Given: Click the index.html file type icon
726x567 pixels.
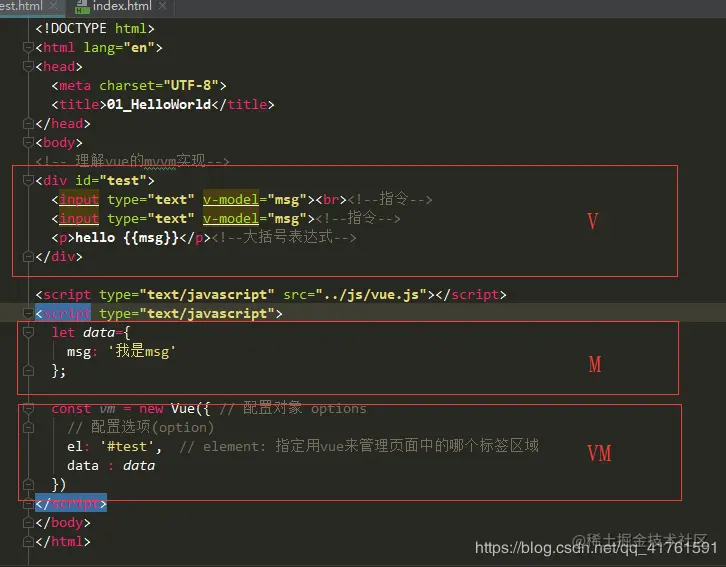Looking at the screenshot, I should tap(82, 7).
